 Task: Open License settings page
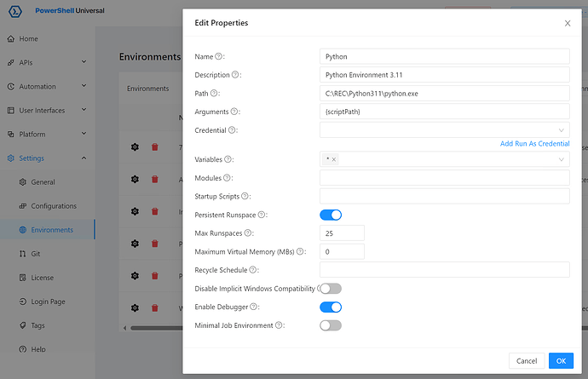(x=47, y=278)
